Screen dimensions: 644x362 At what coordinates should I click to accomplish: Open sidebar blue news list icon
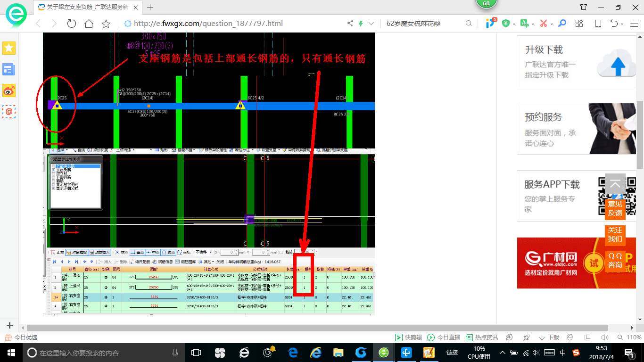pos(9,69)
